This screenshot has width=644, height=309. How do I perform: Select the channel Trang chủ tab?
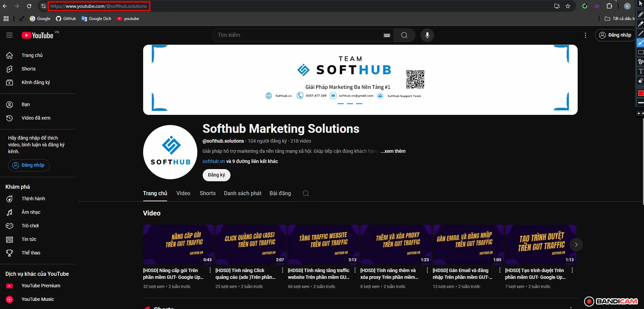155,193
